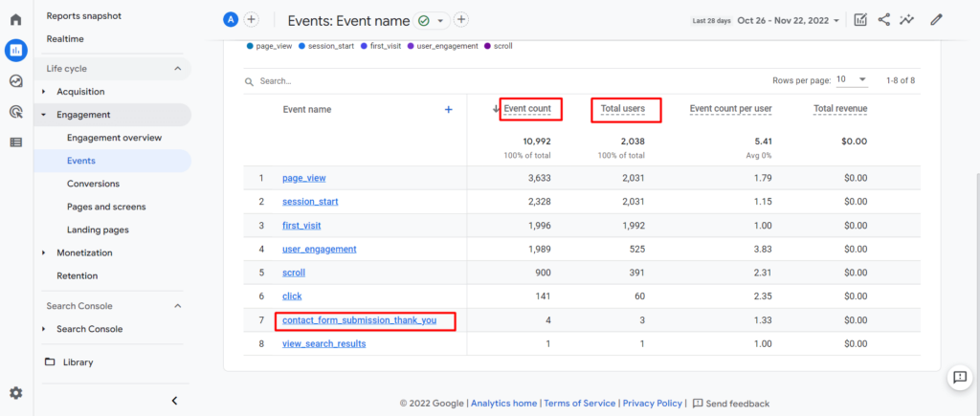980x416 pixels.
Task: Open the Explore icon in left rail
Action: (x=16, y=81)
